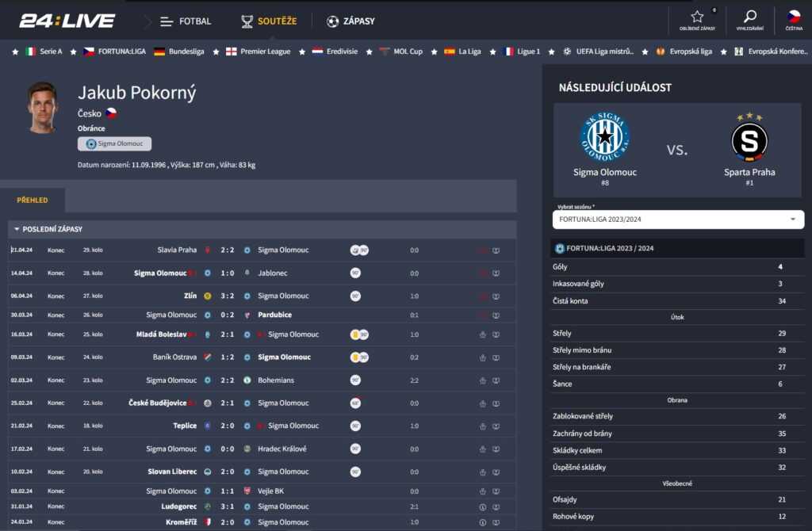Click info icon in Ludogorec match row
812x531 pixels.
482,506
